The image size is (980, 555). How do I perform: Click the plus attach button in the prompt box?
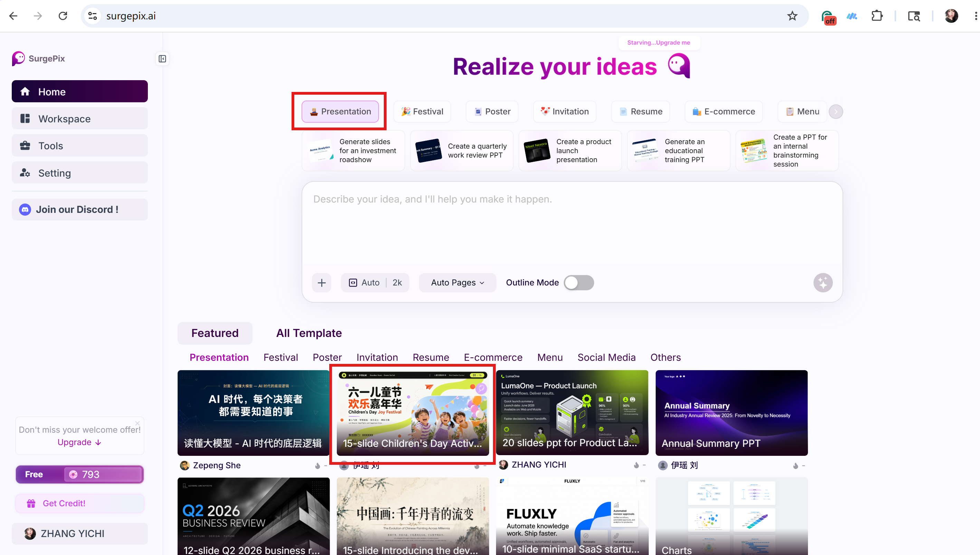click(x=322, y=282)
